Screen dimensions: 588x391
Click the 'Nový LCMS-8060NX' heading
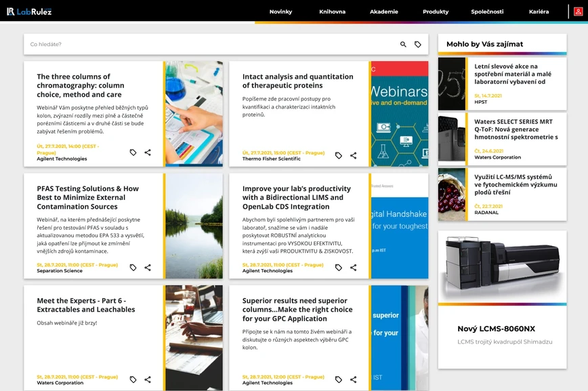(496, 329)
